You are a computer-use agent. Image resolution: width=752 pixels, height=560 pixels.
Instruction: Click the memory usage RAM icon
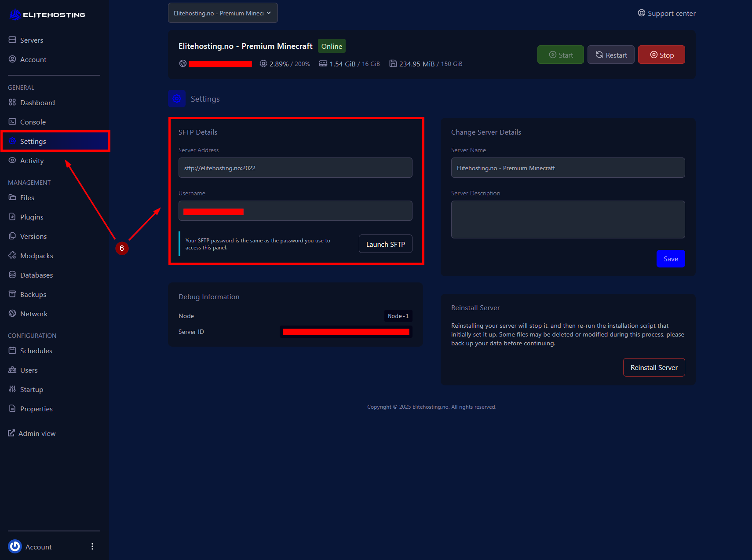(x=323, y=64)
